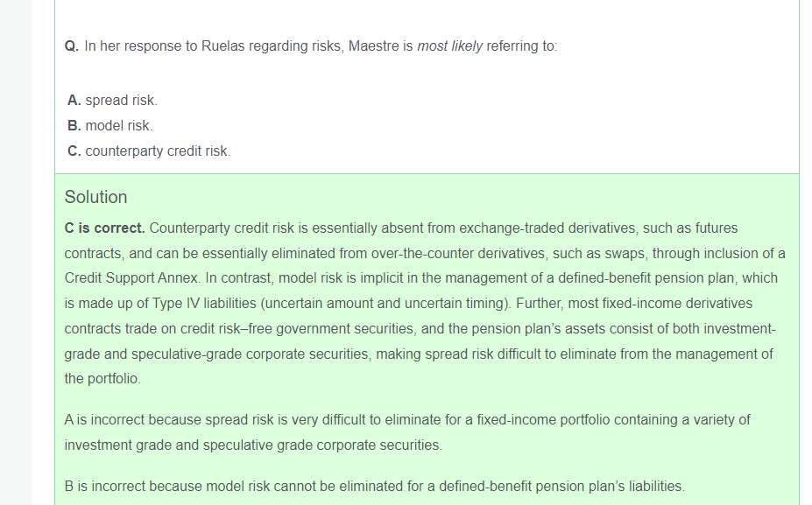Click the 'A is incorrect' explanation paragraph
812x505 pixels.
[x=406, y=420]
